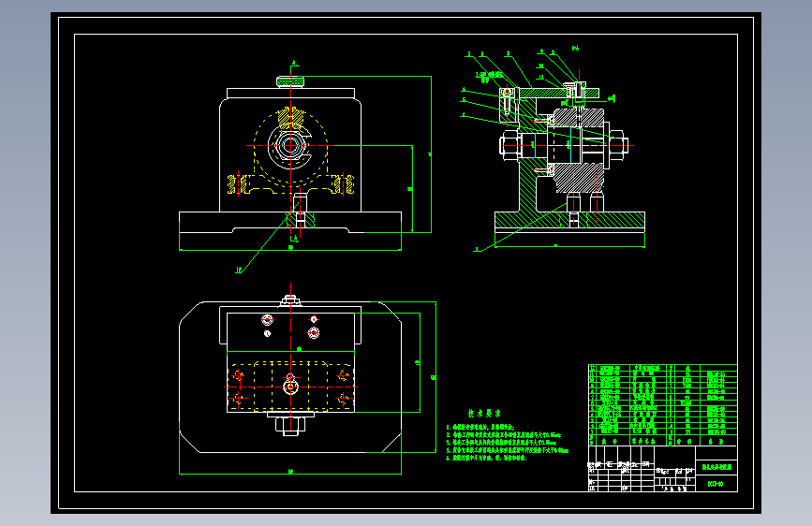812x526 pixels.
Task: Select the leader label below the front view base
Action: pyautogui.click(x=239, y=270)
